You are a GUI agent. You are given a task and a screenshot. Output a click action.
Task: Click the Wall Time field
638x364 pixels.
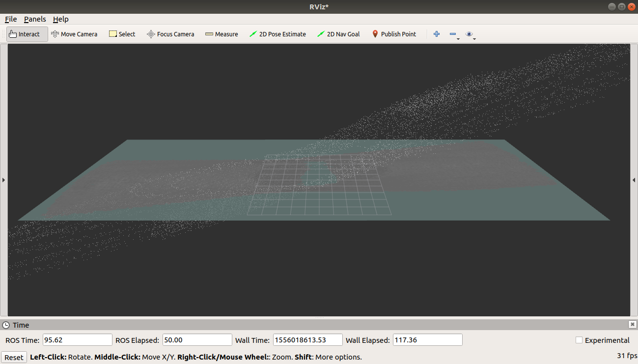(307, 340)
